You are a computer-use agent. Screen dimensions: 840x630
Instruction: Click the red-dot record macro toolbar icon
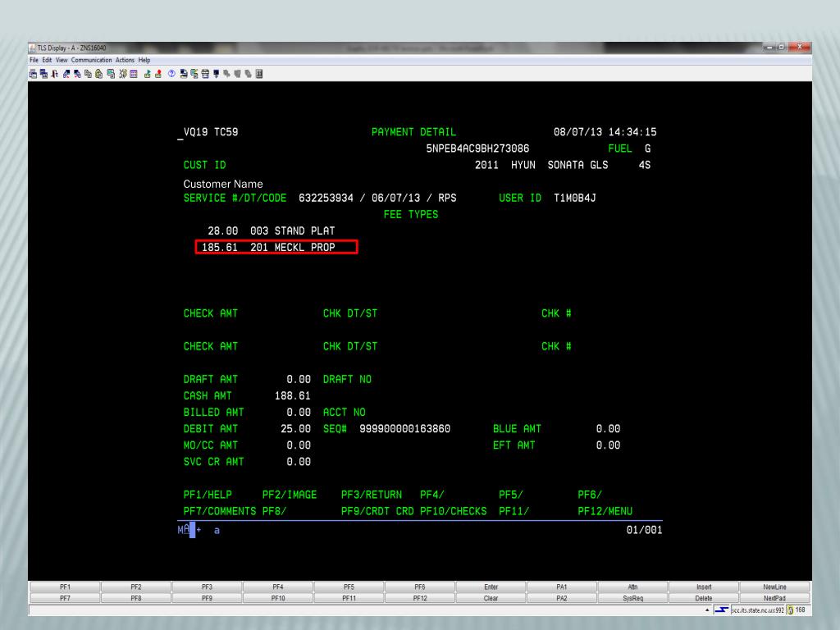158,74
